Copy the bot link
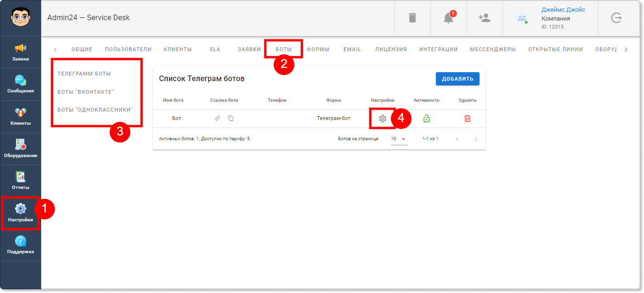Viewport: 644px width, 293px height. (231, 119)
